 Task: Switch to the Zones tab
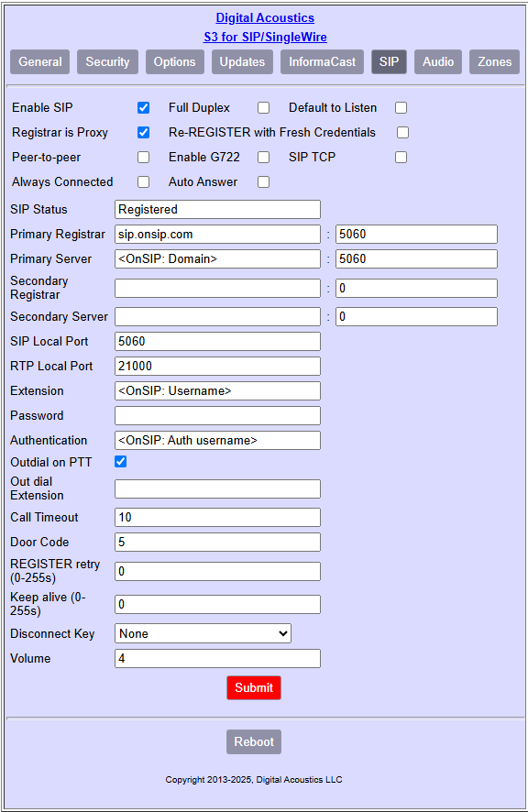[x=494, y=62]
